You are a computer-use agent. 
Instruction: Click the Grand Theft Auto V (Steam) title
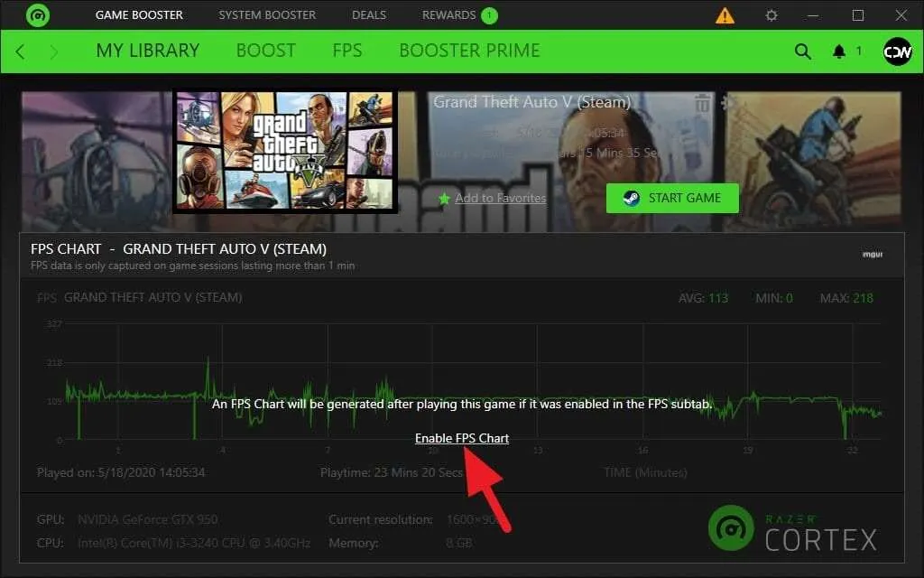point(532,102)
